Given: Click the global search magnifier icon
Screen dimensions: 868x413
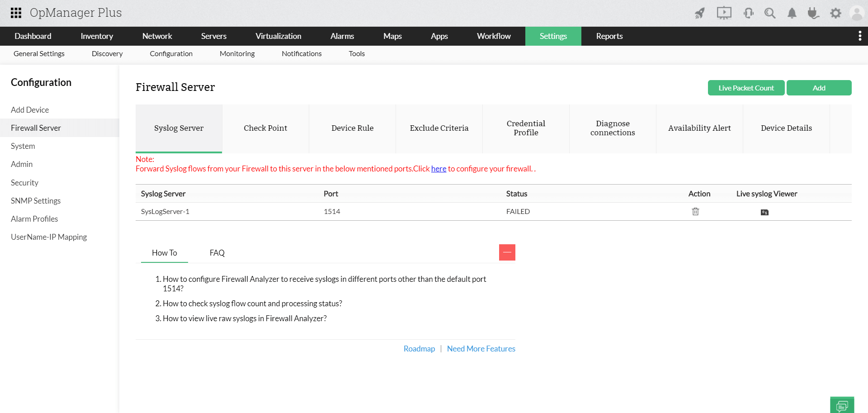Looking at the screenshot, I should click(770, 13).
